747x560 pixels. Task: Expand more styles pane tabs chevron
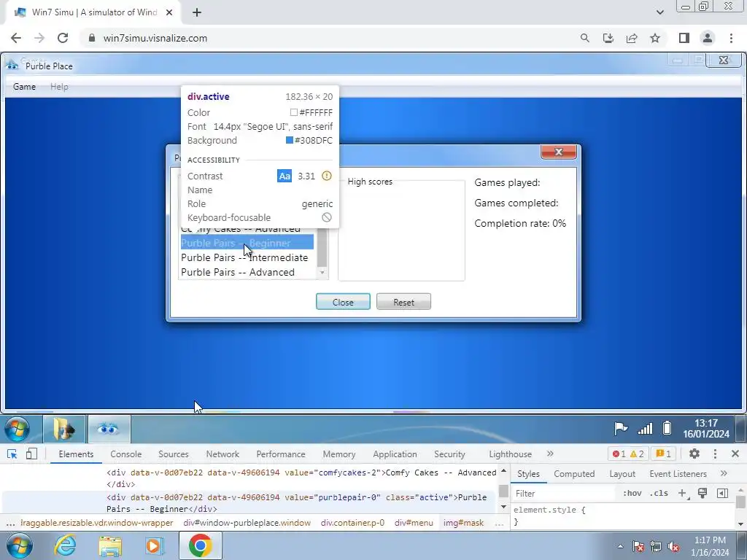click(x=724, y=474)
